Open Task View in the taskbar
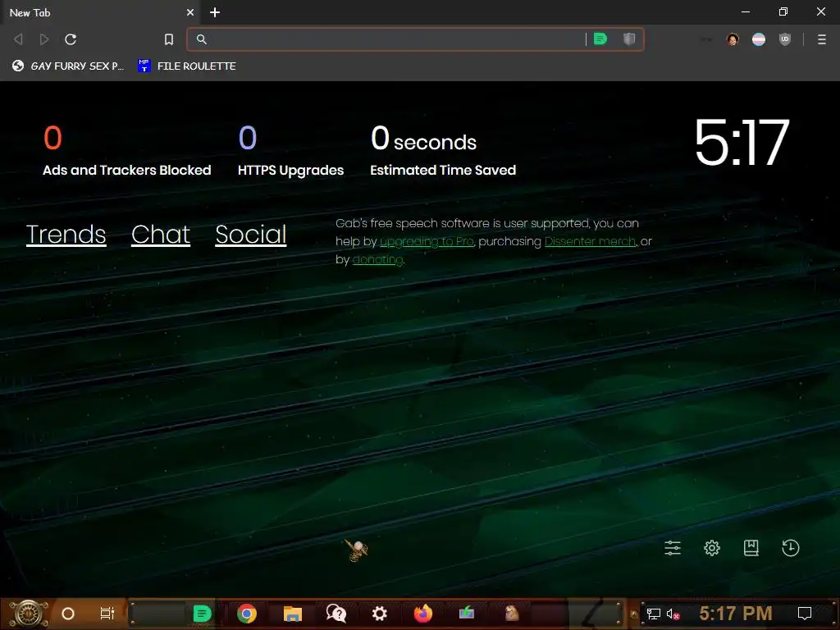Viewport: 840px width, 630px height. point(107,614)
